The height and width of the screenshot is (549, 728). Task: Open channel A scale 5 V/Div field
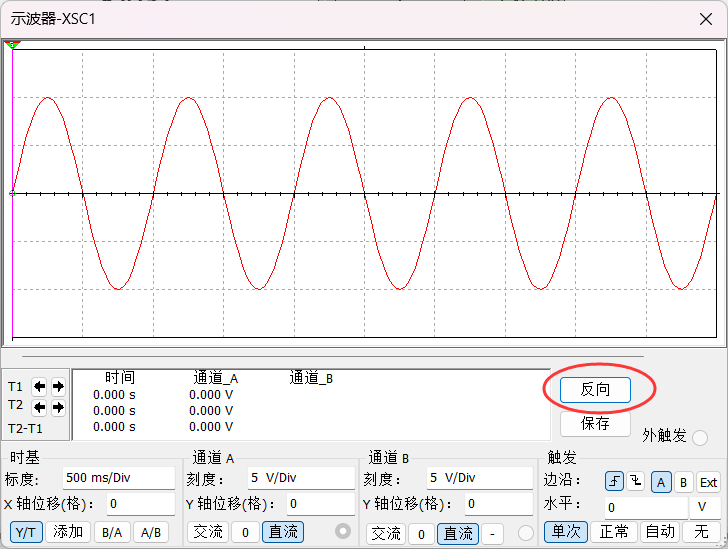(x=300, y=478)
